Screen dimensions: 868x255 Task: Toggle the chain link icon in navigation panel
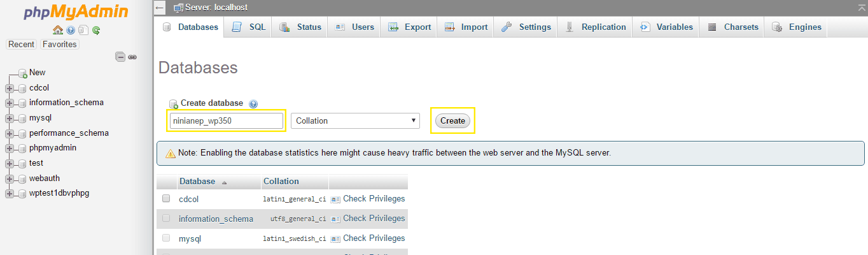pos(132,57)
